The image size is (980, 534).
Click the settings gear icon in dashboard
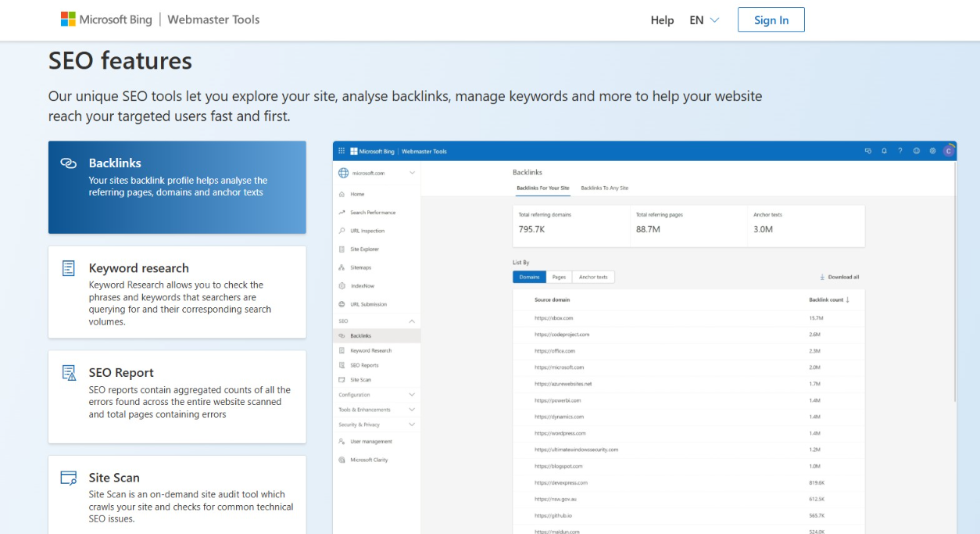click(x=932, y=151)
